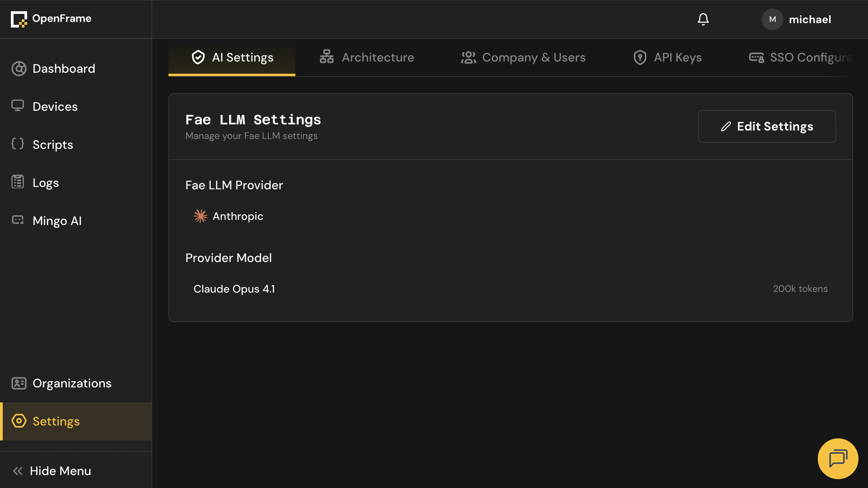Image resolution: width=868 pixels, height=488 pixels.
Task: Click the Scripts curly braces icon
Action: point(18,144)
